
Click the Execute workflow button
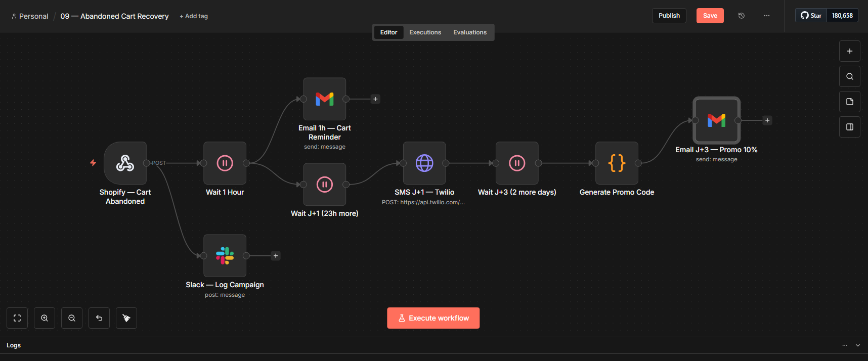click(x=433, y=318)
